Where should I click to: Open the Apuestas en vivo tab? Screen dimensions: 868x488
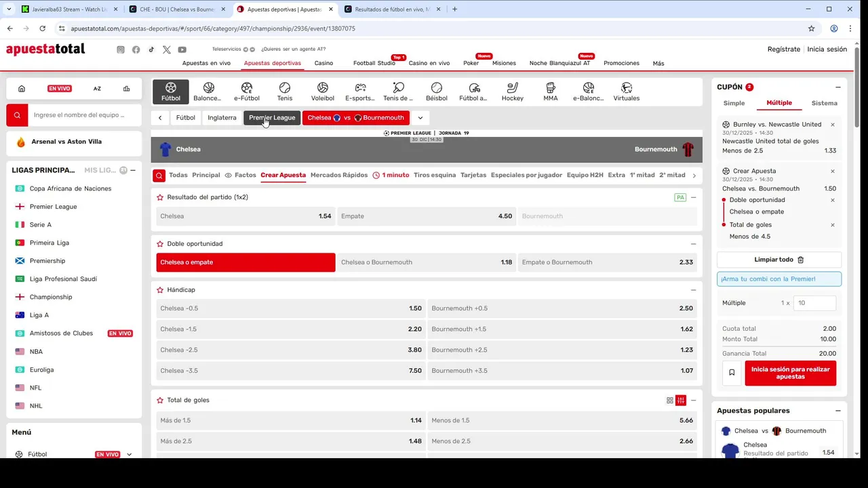206,63
